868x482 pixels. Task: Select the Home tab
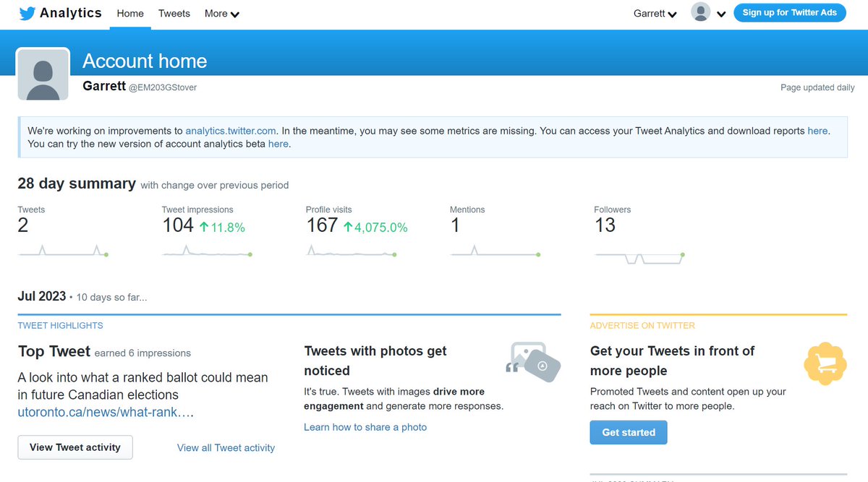tap(130, 13)
